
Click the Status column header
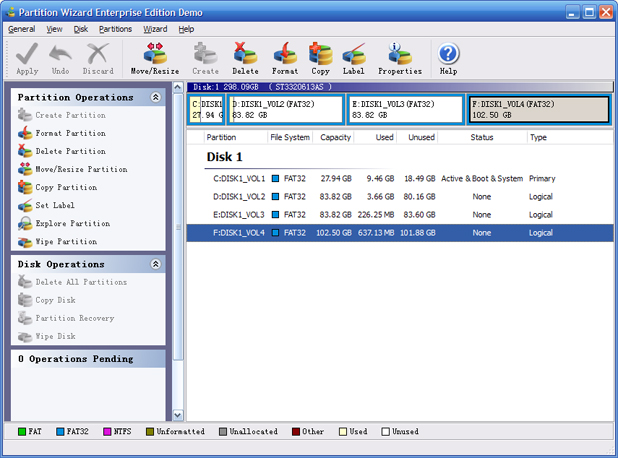click(482, 137)
